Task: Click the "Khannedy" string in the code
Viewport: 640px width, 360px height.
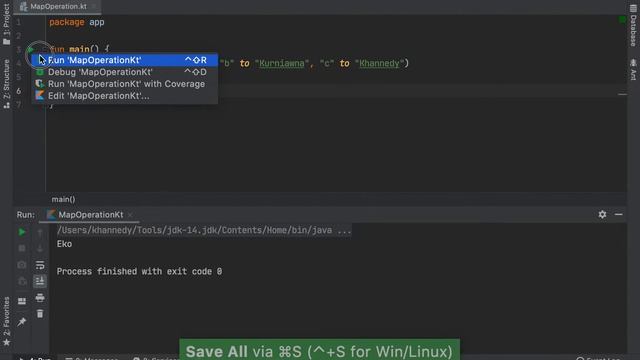Action: [379, 63]
